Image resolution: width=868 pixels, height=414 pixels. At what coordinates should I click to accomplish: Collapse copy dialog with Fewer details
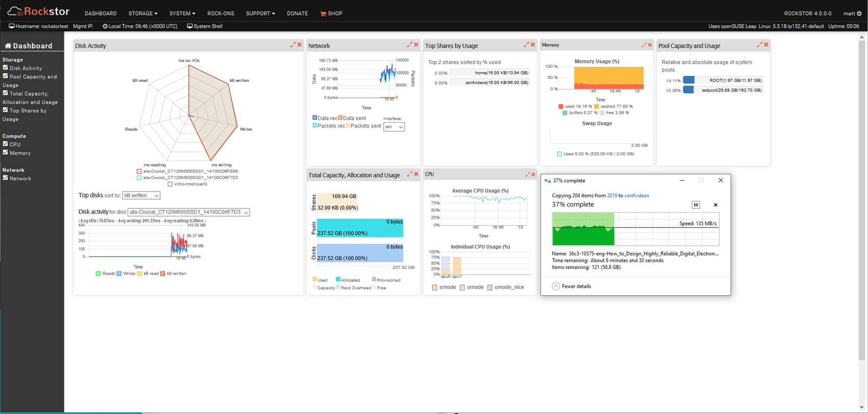[x=572, y=286]
